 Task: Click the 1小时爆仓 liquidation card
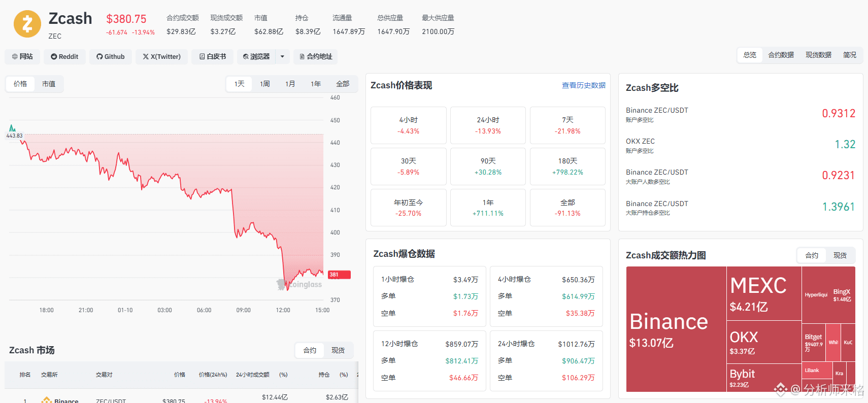429,296
